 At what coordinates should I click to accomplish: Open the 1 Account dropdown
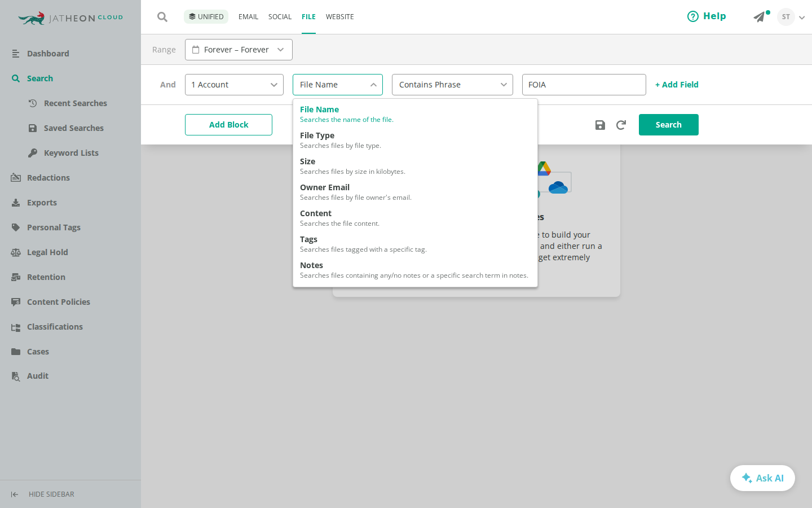coord(234,85)
